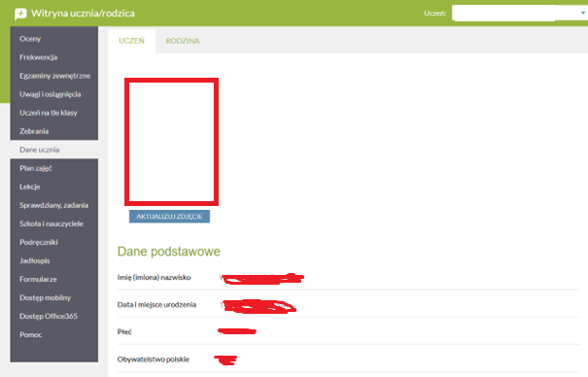The height and width of the screenshot is (377, 588).
Task: Click the Obywatelstwo polskie label
Action: (154, 360)
